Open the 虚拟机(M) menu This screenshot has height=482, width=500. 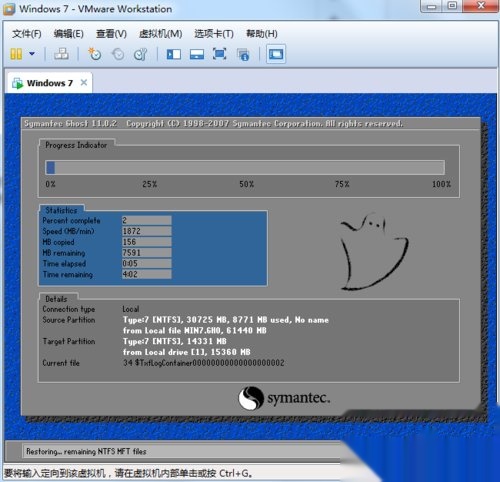click(x=160, y=34)
